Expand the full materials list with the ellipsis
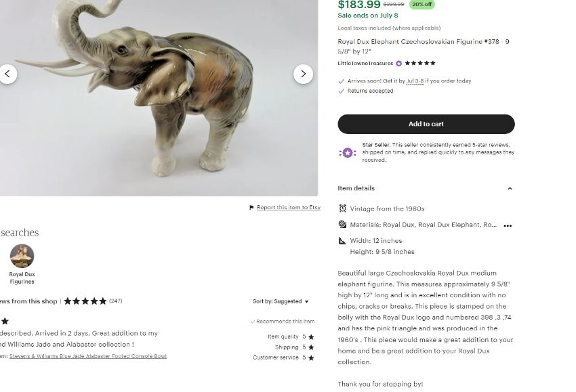 [x=508, y=225]
